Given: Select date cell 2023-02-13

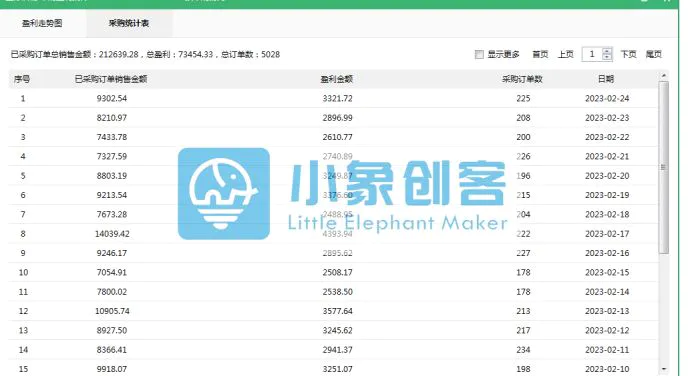Looking at the screenshot, I should 607,311.
